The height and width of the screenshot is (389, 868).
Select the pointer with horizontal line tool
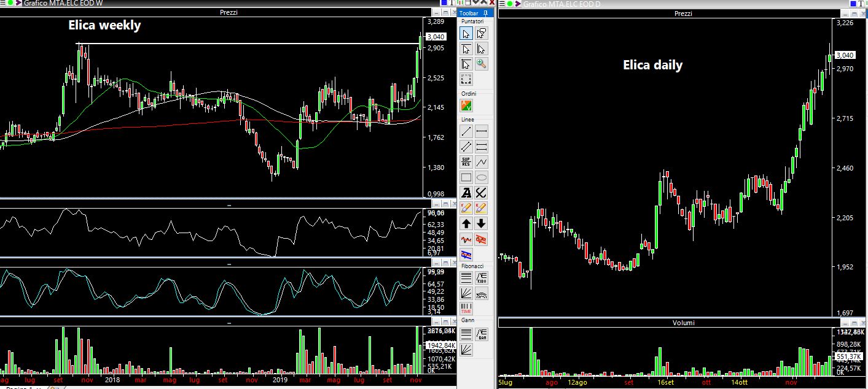tap(466, 48)
